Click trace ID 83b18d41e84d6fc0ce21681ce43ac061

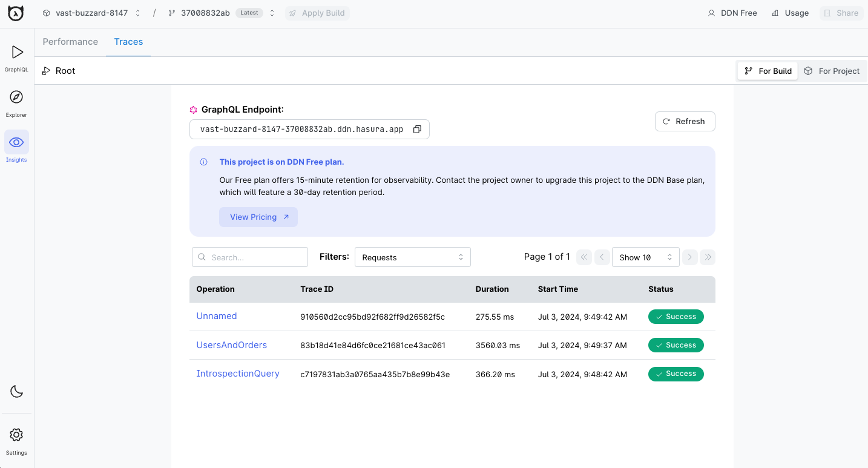373,345
